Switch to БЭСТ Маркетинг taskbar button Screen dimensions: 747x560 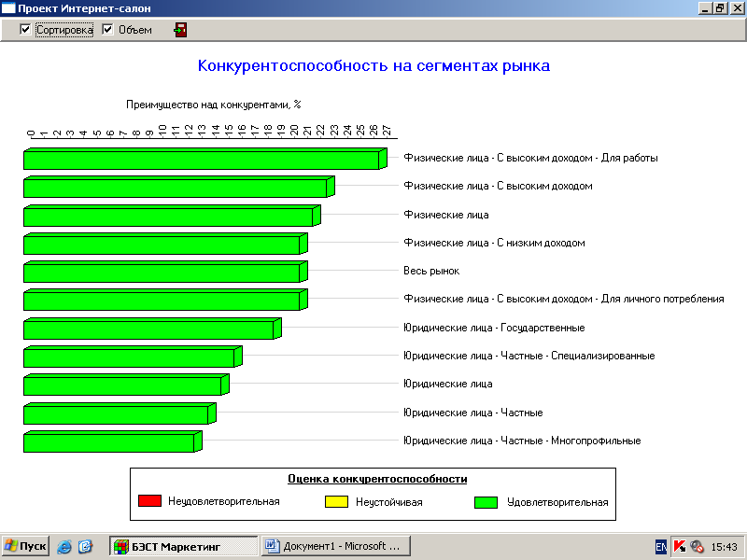(x=183, y=546)
